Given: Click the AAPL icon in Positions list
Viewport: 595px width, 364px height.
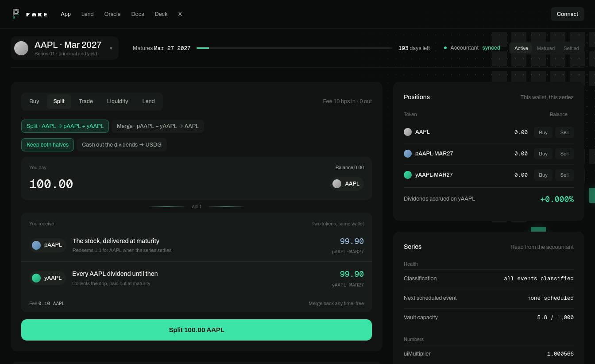Looking at the screenshot, I should (x=408, y=132).
